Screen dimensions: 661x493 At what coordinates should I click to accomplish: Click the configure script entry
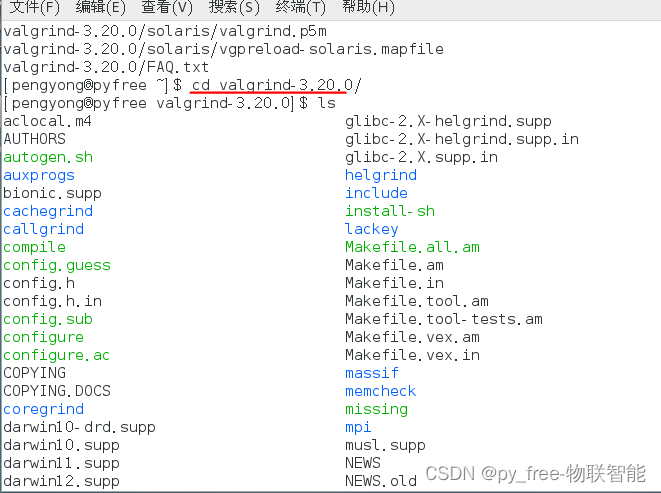(43, 337)
